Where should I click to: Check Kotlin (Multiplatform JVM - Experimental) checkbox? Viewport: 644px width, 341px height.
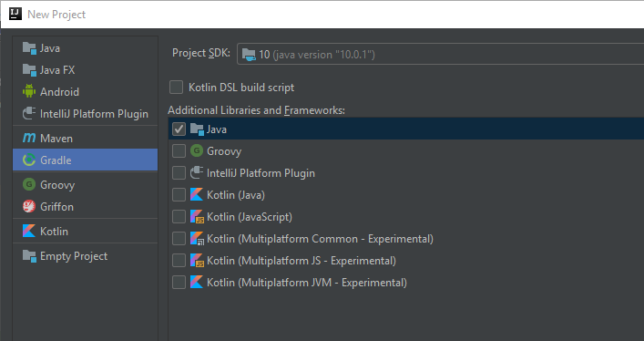click(x=179, y=282)
